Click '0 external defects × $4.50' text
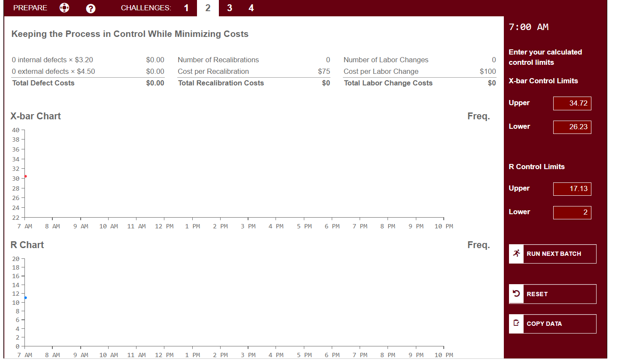Viewport: 618px width, 364px height. 53,71
